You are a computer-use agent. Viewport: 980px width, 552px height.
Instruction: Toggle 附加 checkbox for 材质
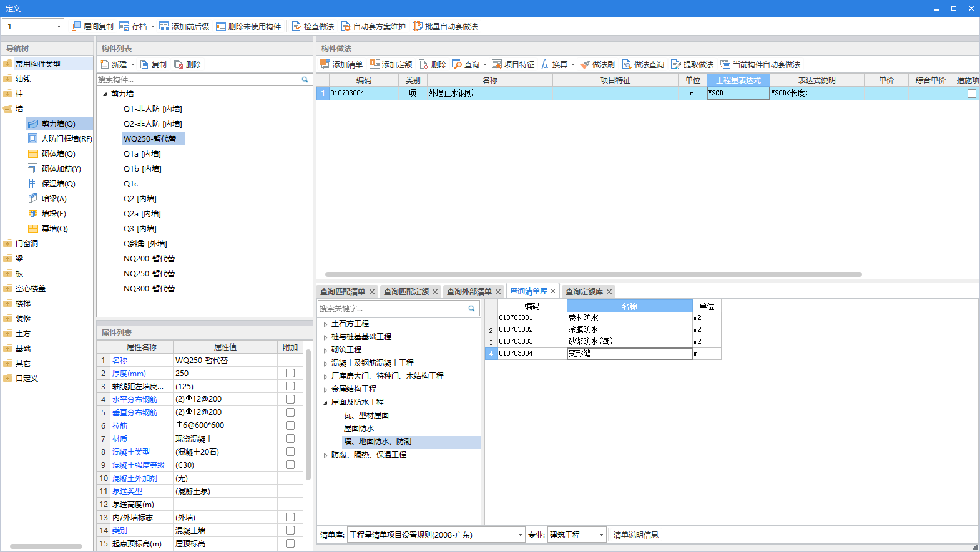(x=290, y=438)
